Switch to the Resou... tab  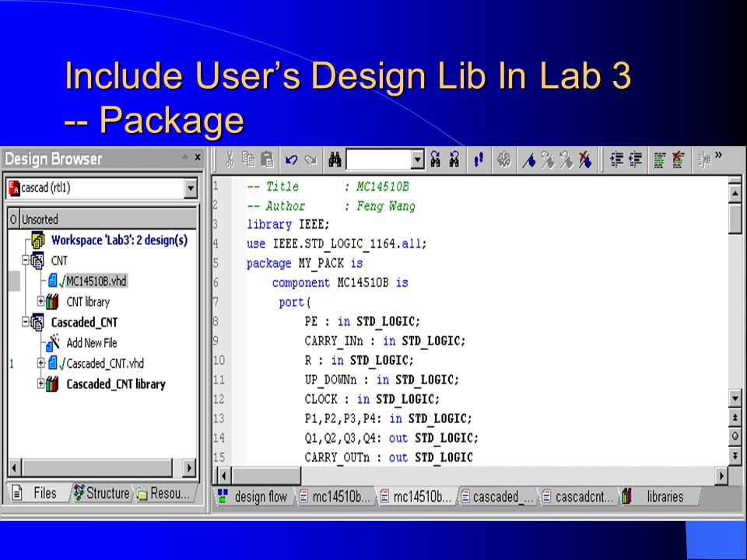tap(166, 494)
